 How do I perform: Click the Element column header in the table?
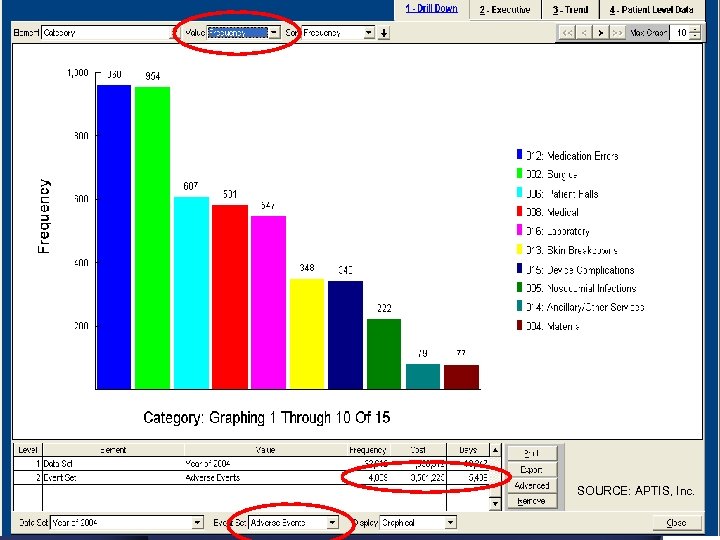pyautogui.click(x=113, y=450)
